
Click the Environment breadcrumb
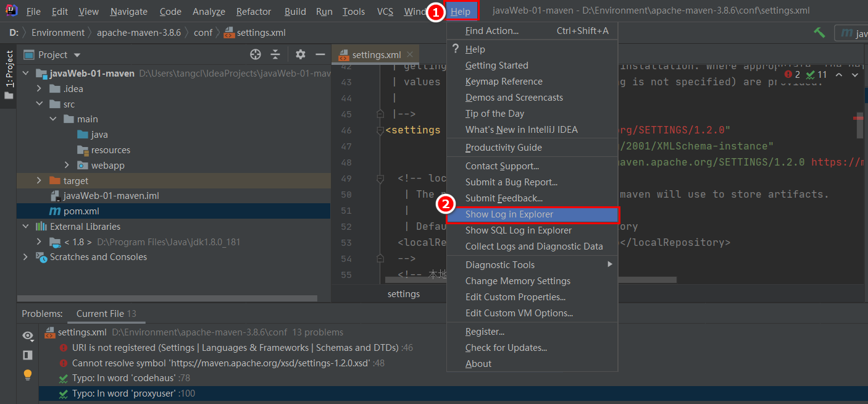pyautogui.click(x=58, y=33)
